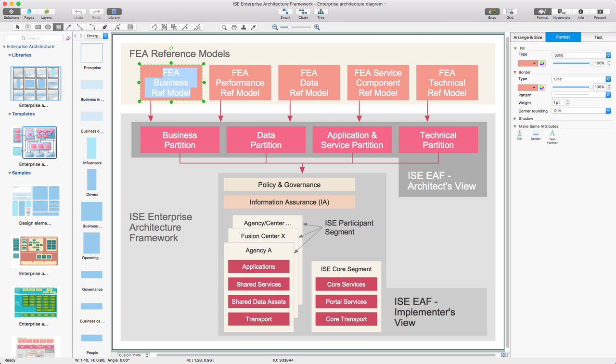Image resolution: width=616 pixels, height=364 pixels.
Task: Click the Undo button
Action: tap(78, 11)
